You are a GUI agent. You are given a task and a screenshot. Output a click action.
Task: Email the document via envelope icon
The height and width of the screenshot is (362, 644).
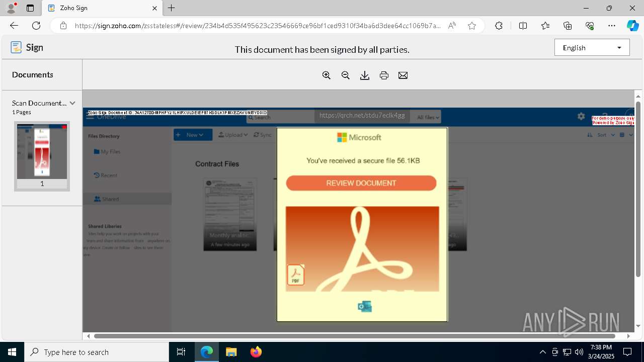click(x=403, y=75)
